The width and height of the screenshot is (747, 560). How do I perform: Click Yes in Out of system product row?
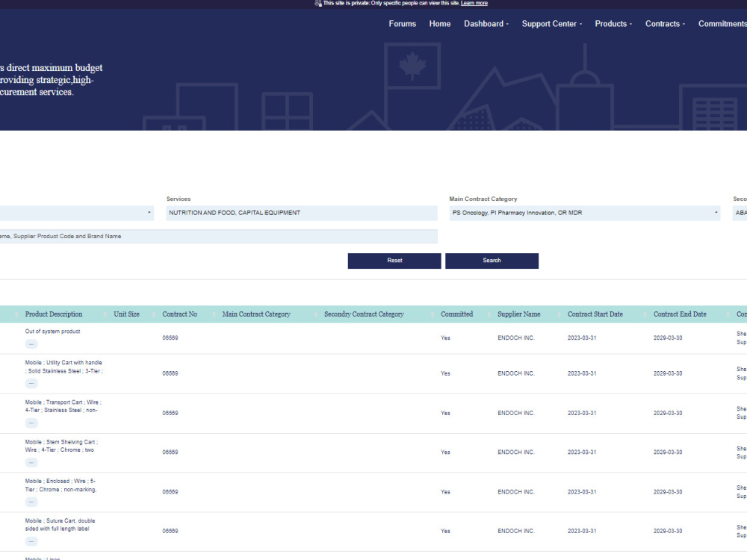pyautogui.click(x=445, y=338)
